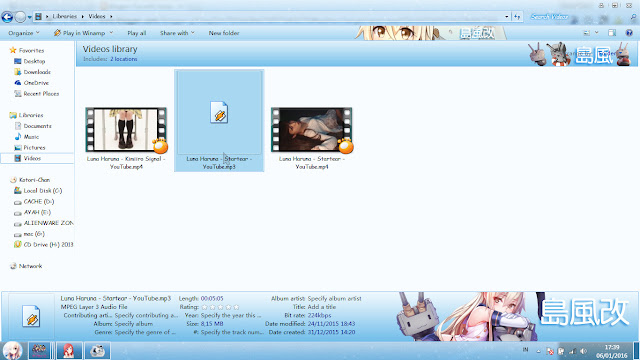The width and height of the screenshot is (640, 360).
Task: Open the Start menu orb
Action: (x=12, y=351)
